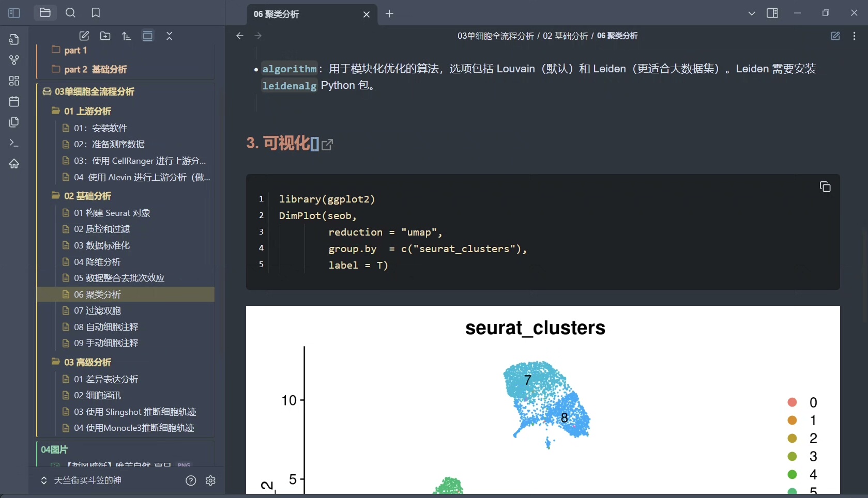The height and width of the screenshot is (498, 868).
Task: Select the 06 聚类分析 tab
Action: tap(313, 14)
